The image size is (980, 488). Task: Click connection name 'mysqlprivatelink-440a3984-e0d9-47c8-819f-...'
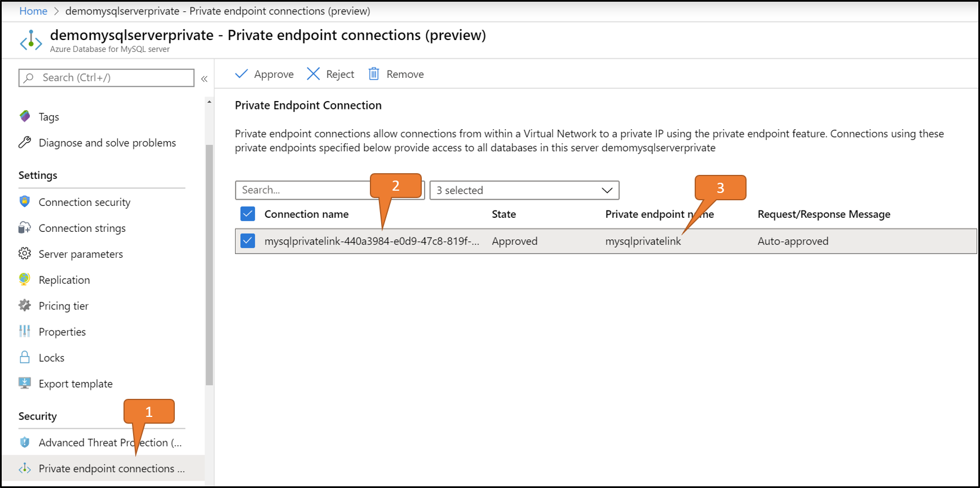point(372,241)
